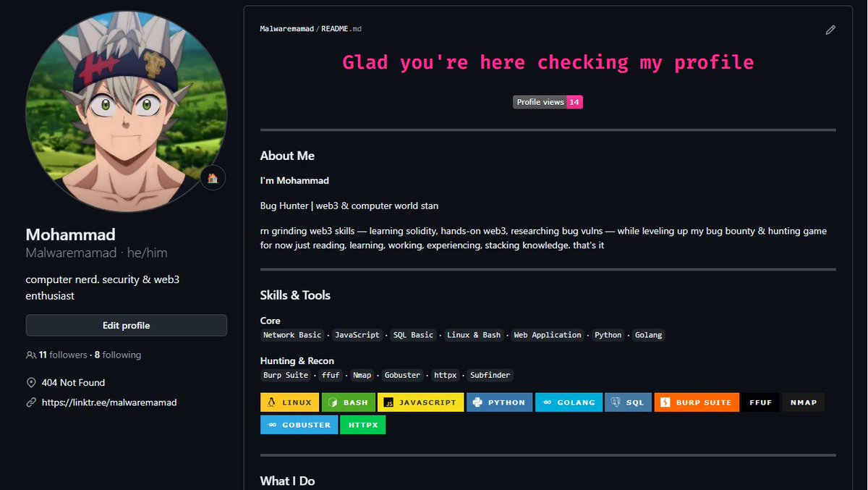Click the yellow JavaScript badge
The width and height of the screenshot is (868, 490).
coord(420,402)
